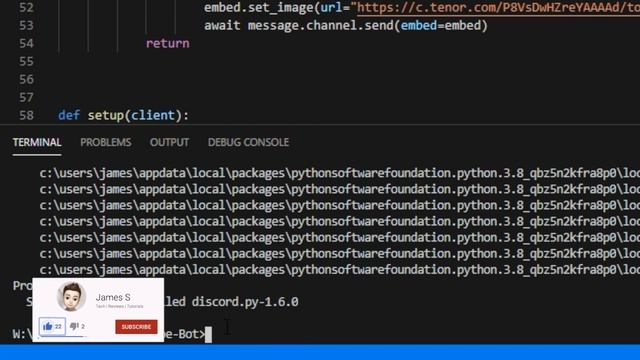Click the James S avatar picture
Screen dimensions: 640x360
point(71,297)
